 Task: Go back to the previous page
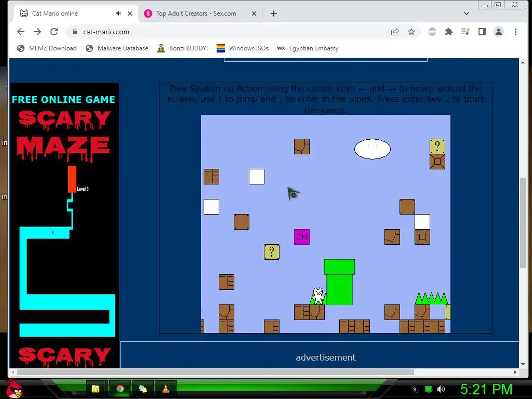pos(21,32)
